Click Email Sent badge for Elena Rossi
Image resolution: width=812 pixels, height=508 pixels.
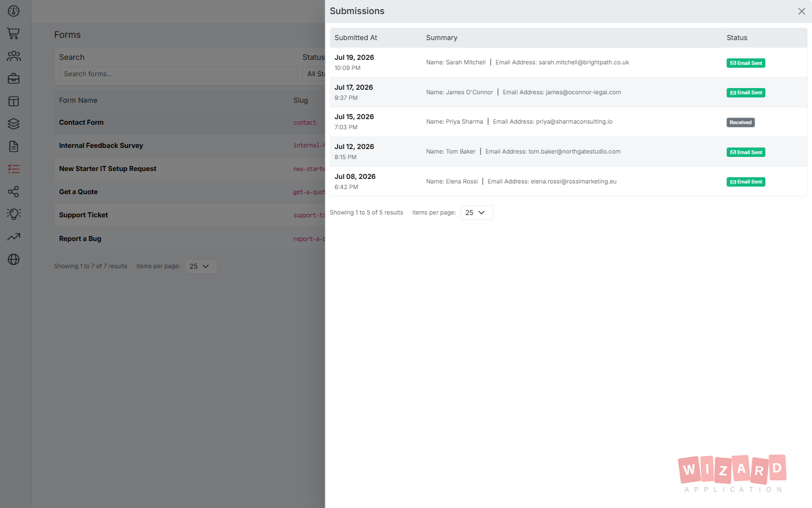745,182
